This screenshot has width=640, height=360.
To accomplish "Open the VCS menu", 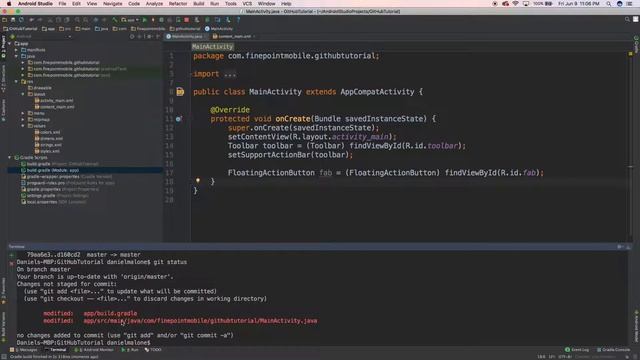I will coord(247,4).
